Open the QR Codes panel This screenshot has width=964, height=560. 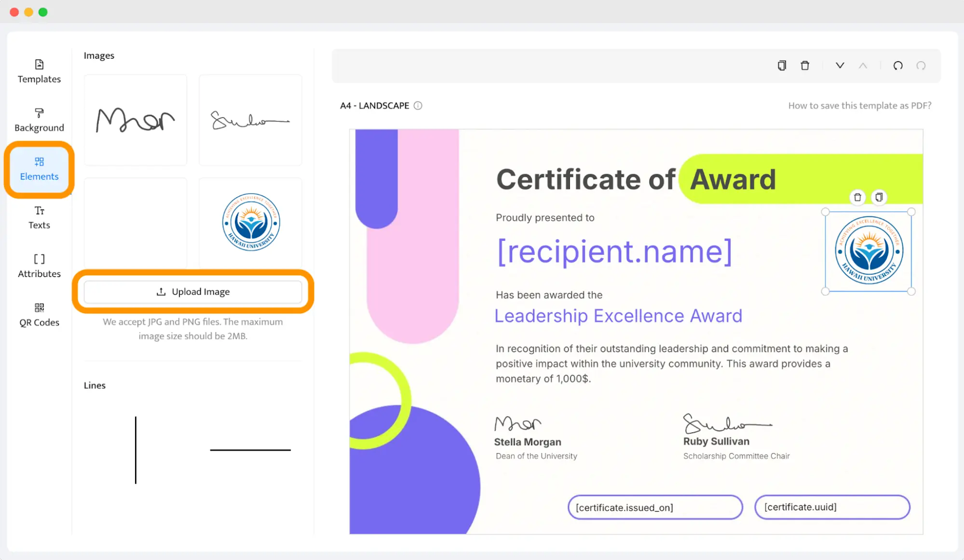[x=39, y=314]
